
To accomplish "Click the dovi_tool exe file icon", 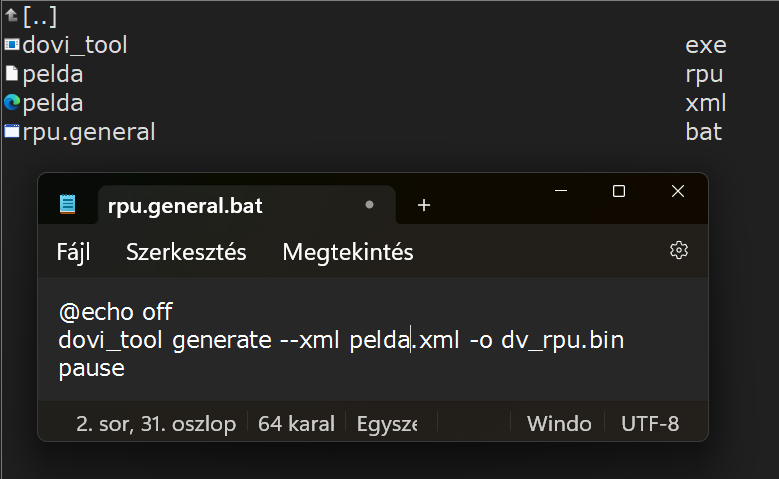I will click(x=12, y=45).
